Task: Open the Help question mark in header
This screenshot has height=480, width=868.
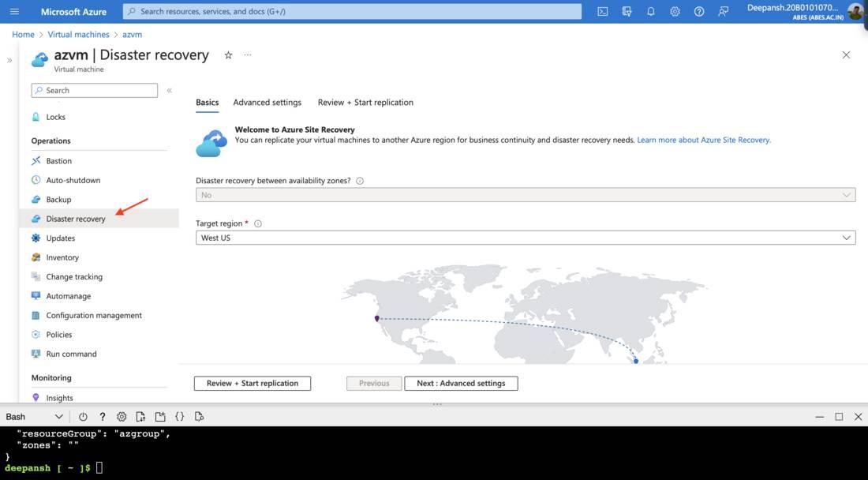Action: tap(699, 11)
